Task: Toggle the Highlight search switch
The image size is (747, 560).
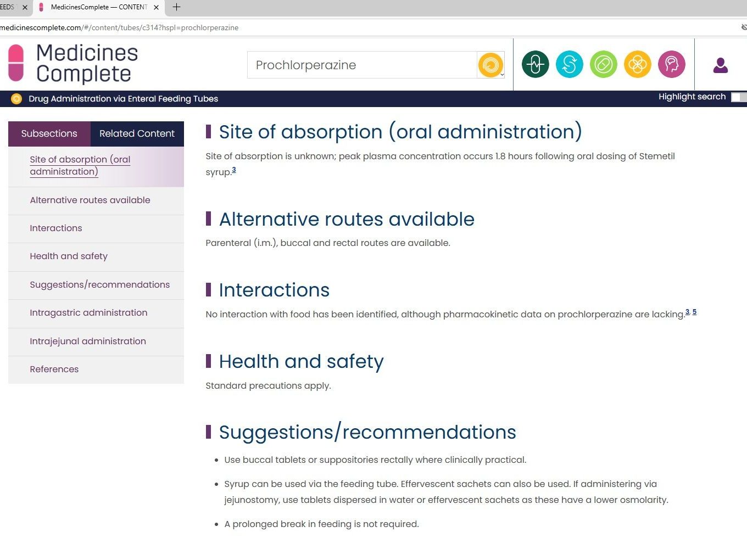Action: (x=738, y=97)
